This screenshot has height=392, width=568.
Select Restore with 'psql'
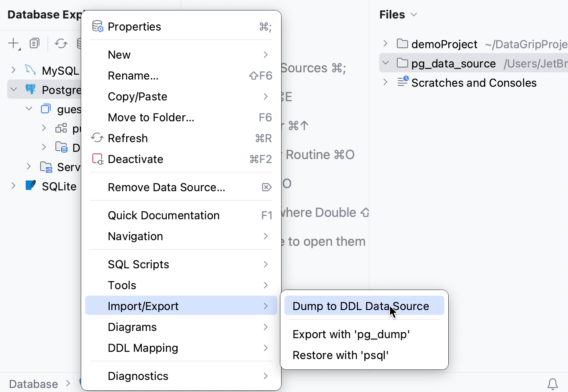tap(364, 355)
